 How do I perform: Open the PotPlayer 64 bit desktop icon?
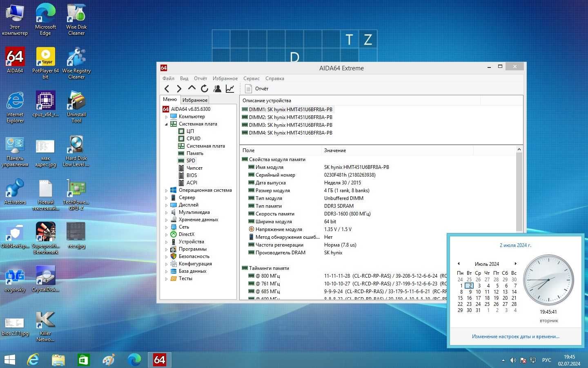click(45, 63)
